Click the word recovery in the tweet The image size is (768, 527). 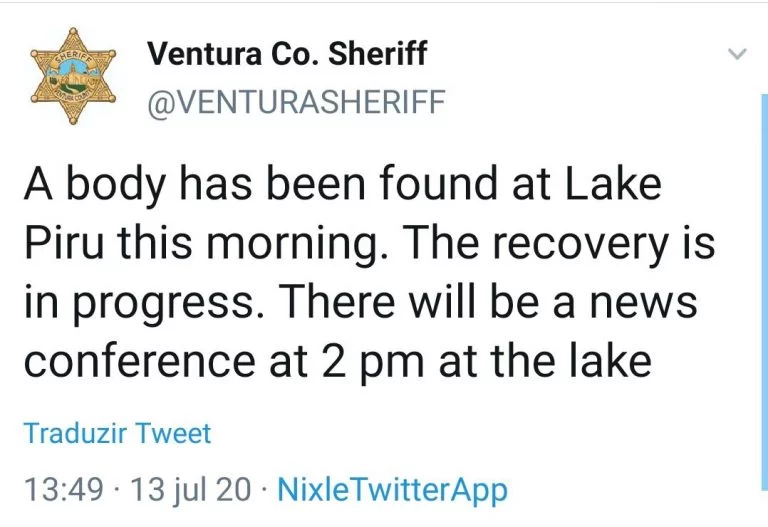click(580, 244)
